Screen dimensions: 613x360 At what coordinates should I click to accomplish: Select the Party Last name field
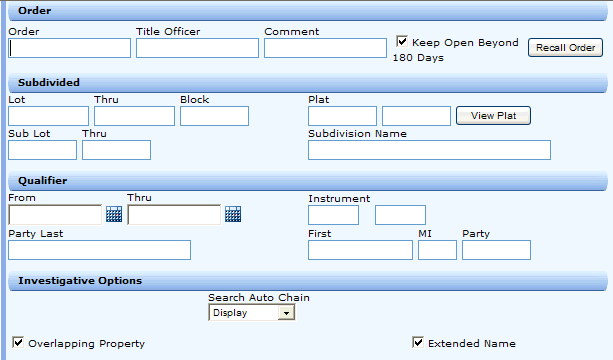coord(99,250)
